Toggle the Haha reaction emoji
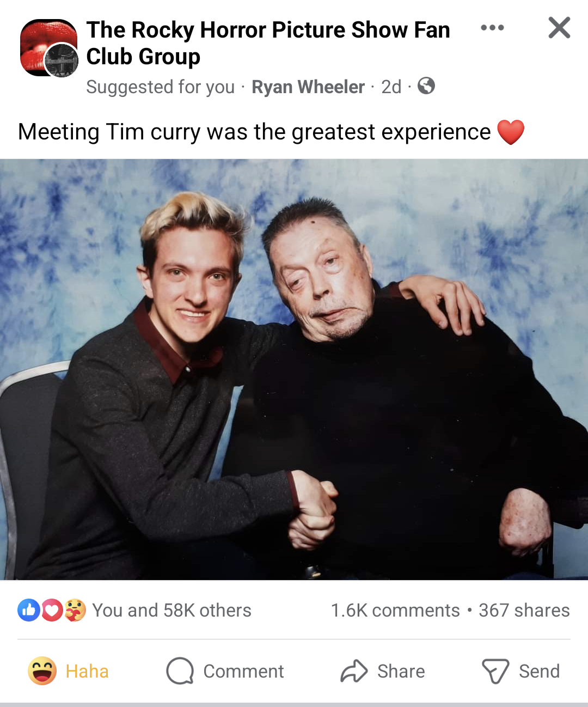 42,671
